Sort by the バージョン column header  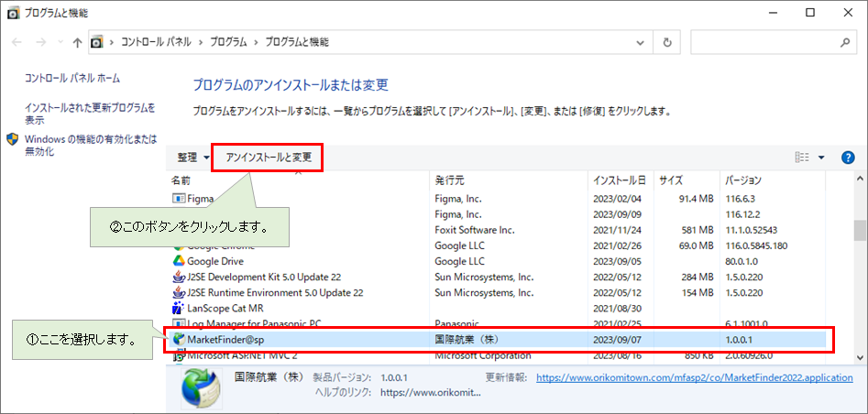[773, 180]
